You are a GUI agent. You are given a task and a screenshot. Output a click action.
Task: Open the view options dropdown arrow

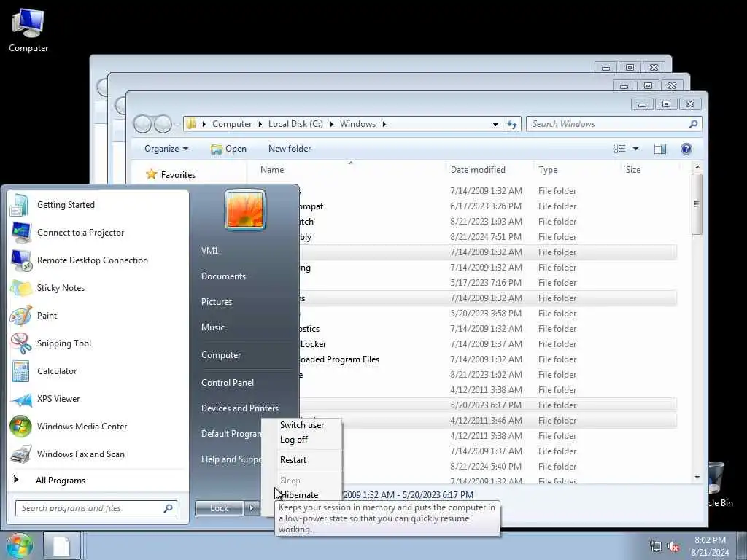coord(635,149)
